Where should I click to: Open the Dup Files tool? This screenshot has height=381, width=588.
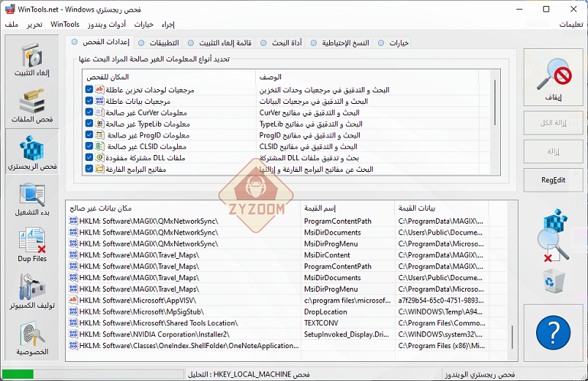[x=32, y=244]
